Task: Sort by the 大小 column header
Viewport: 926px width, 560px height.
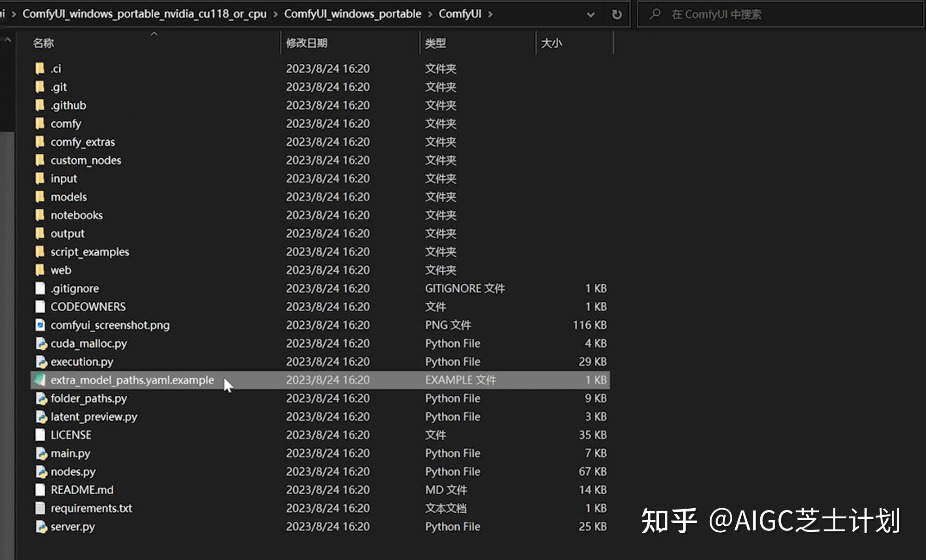Action: [x=575, y=43]
